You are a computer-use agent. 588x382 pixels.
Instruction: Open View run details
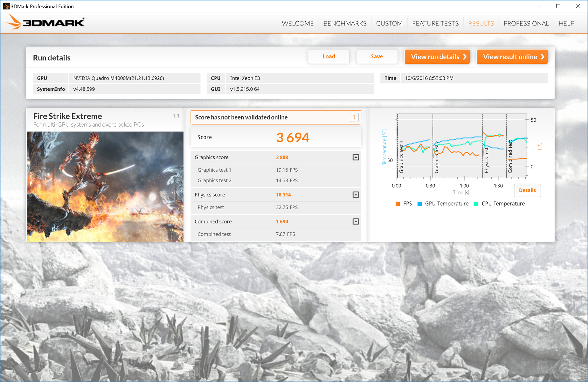(437, 57)
